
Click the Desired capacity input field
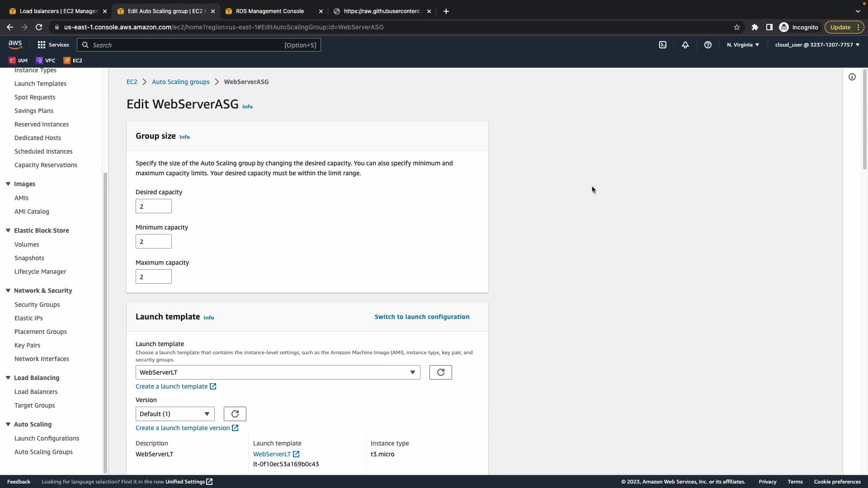154,206
